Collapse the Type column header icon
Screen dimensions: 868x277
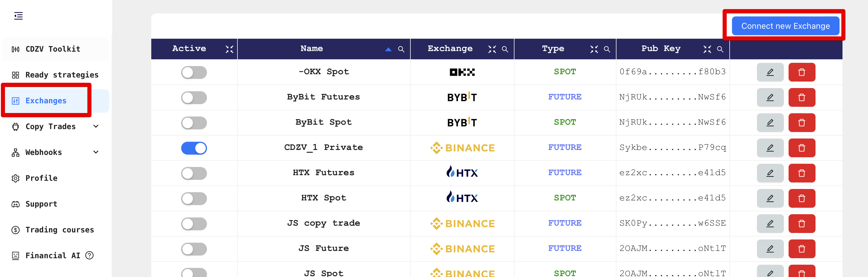coord(594,49)
